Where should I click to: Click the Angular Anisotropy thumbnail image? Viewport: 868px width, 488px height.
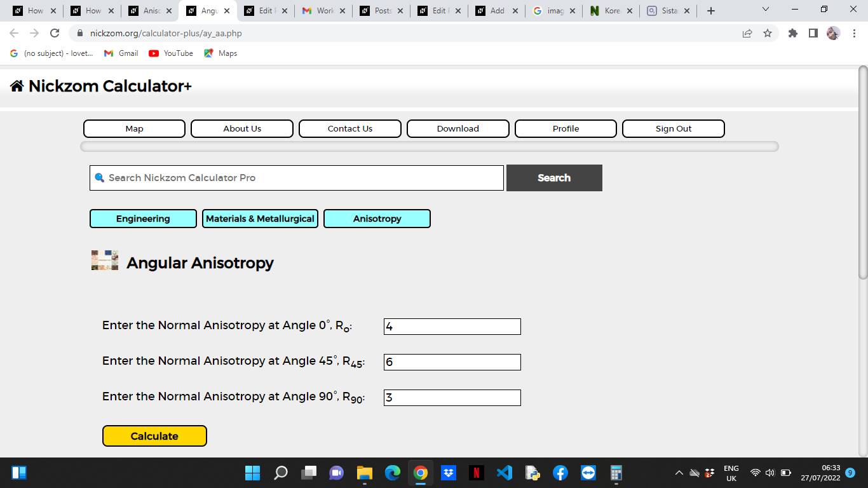click(x=105, y=261)
